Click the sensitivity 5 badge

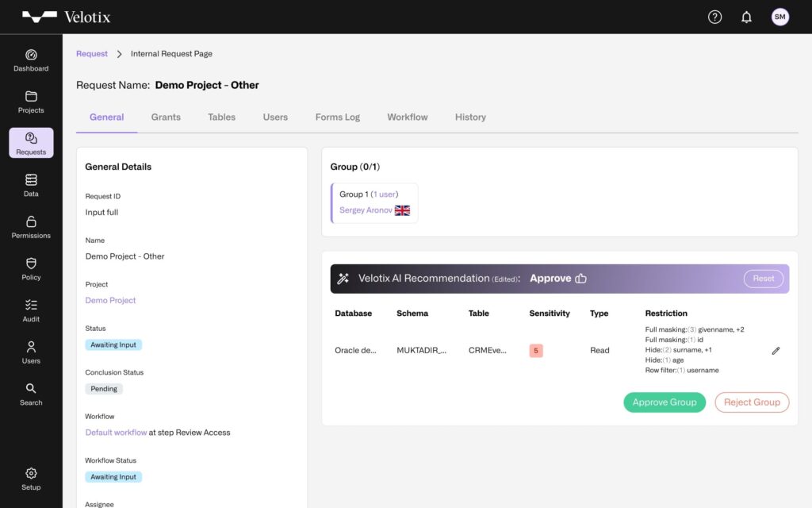point(536,350)
